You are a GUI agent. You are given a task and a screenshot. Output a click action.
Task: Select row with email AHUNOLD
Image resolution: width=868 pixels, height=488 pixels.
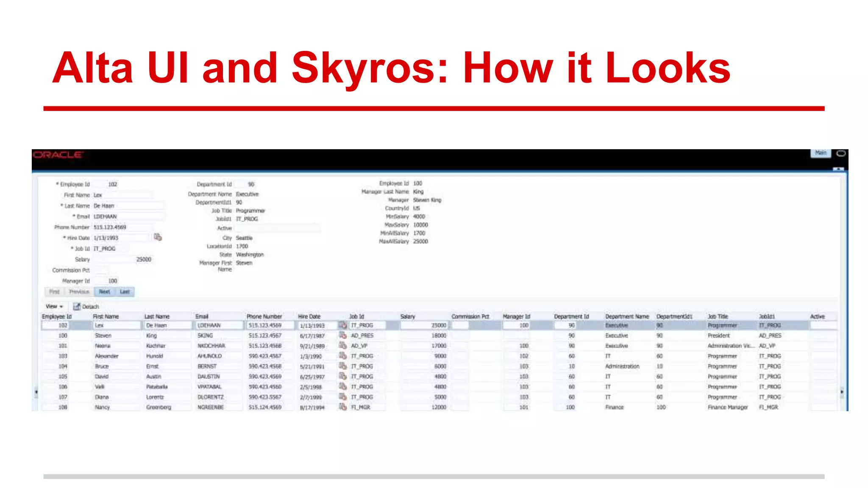pos(439,356)
